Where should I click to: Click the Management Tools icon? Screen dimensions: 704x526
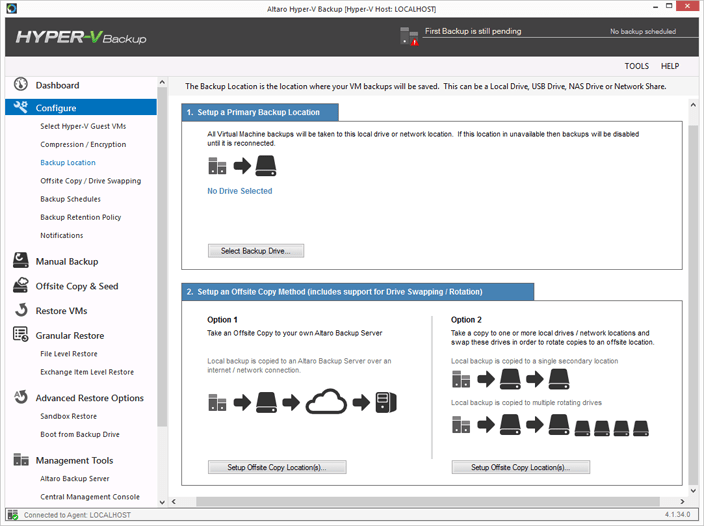pyautogui.click(x=20, y=461)
